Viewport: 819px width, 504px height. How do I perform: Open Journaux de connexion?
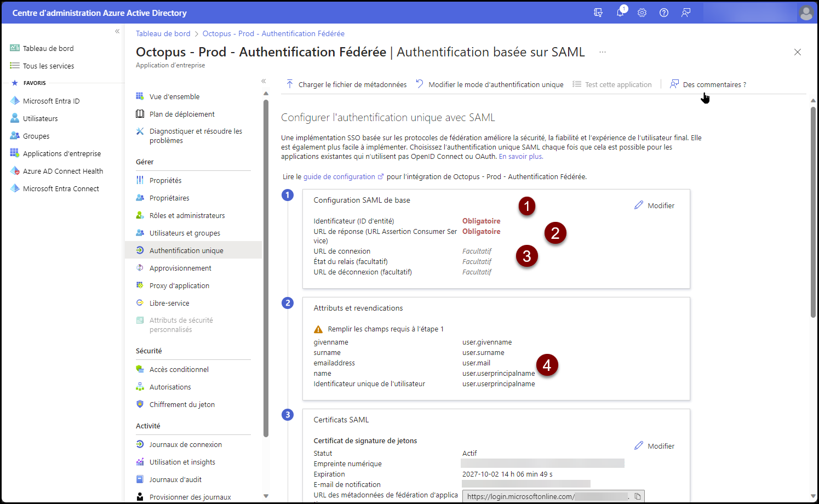pos(179,444)
